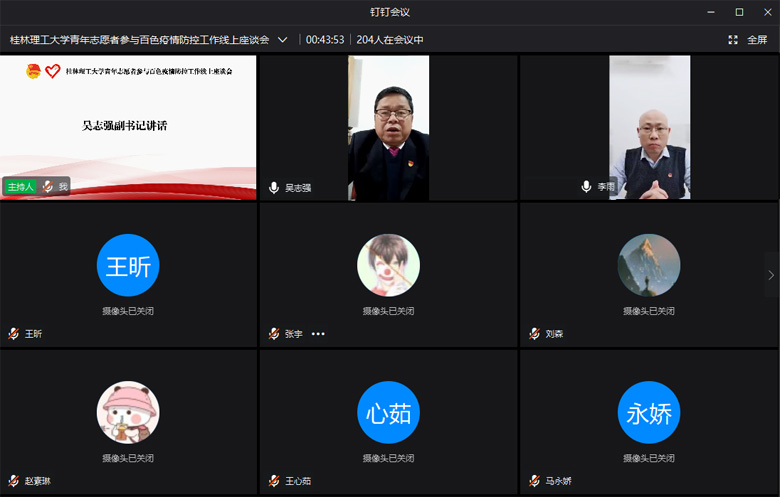Click 李雨's microphone icon
The width and height of the screenshot is (780, 497).
coord(586,187)
